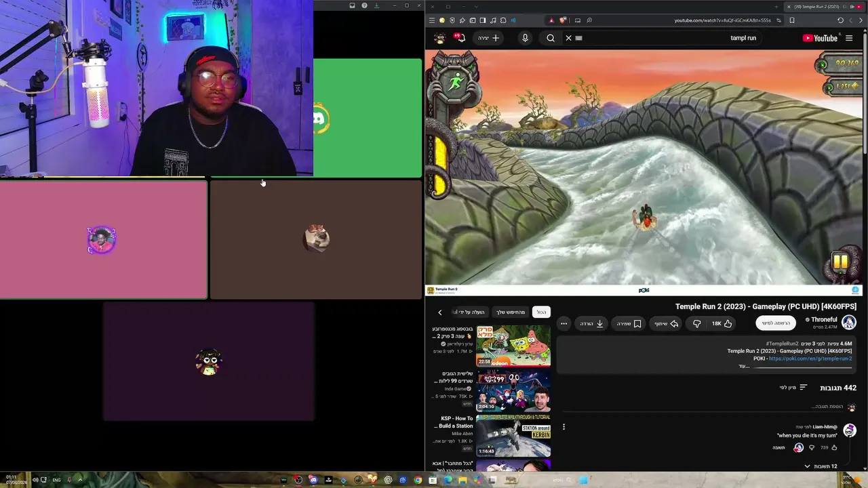The height and width of the screenshot is (488, 868).
Task: Start voice search with the microphone
Action: tap(525, 38)
